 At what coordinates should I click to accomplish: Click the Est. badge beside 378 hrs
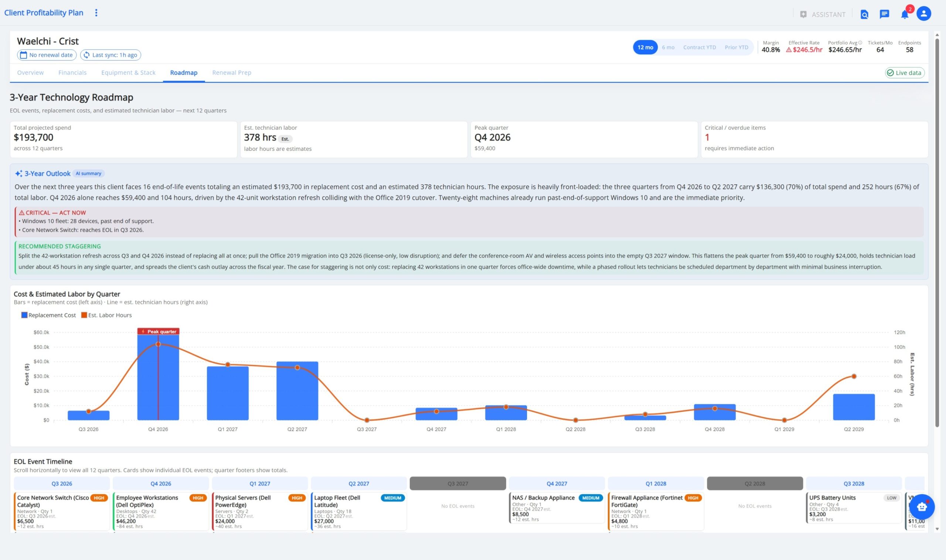pyautogui.click(x=285, y=139)
